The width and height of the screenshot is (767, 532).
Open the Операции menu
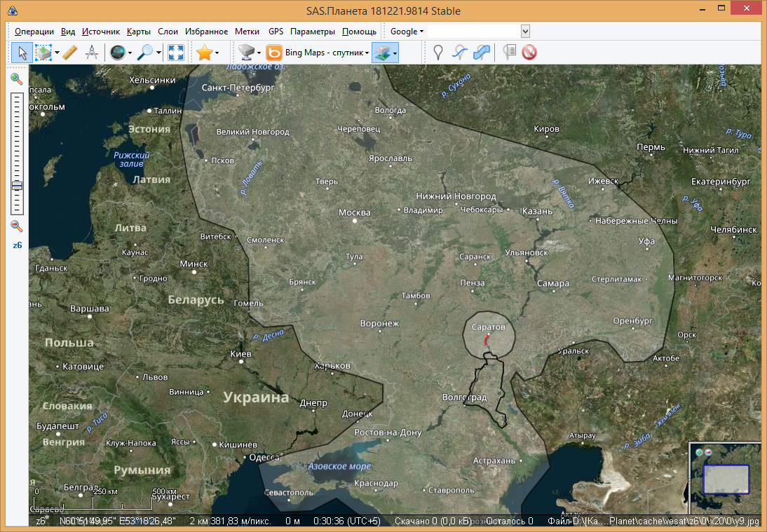pyautogui.click(x=34, y=32)
